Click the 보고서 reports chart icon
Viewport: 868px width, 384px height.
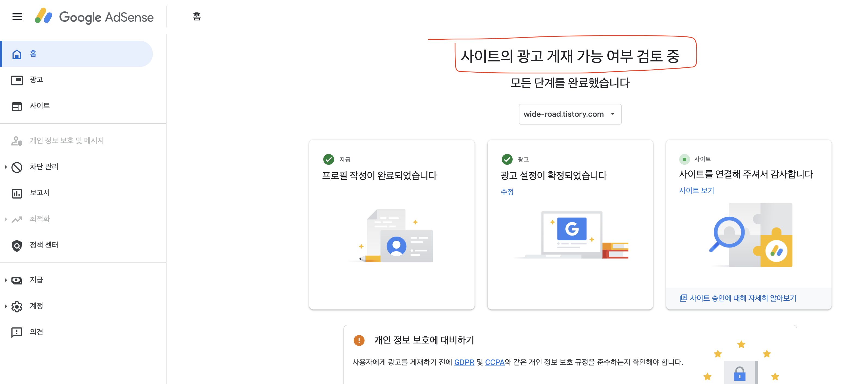tap(17, 193)
